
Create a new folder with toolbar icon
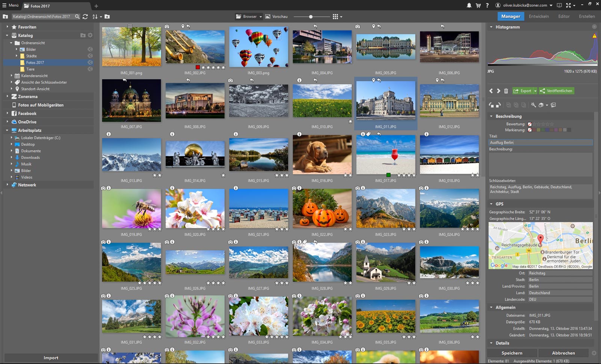[107, 17]
